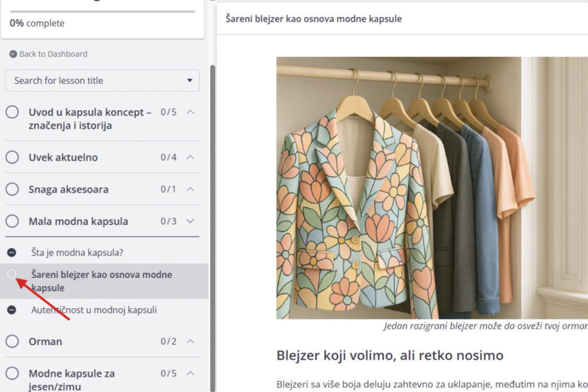
Task: Expand the Orman section chevron
Action: pos(191,341)
